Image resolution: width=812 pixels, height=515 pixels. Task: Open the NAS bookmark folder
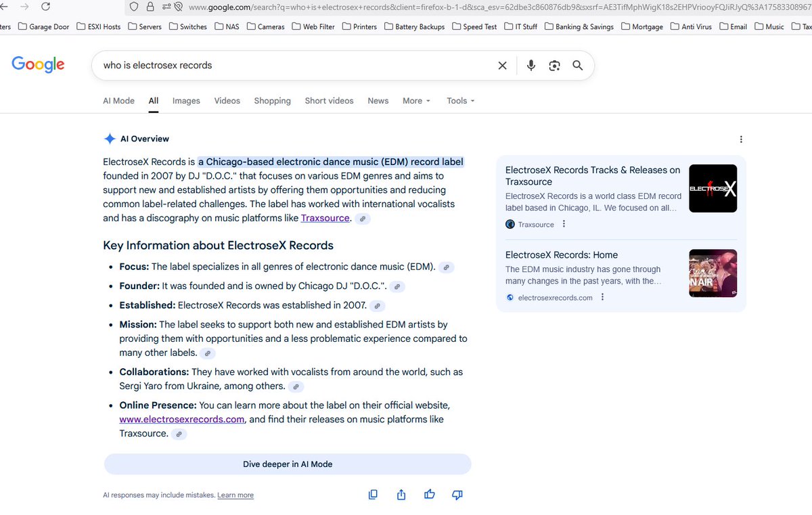click(227, 26)
